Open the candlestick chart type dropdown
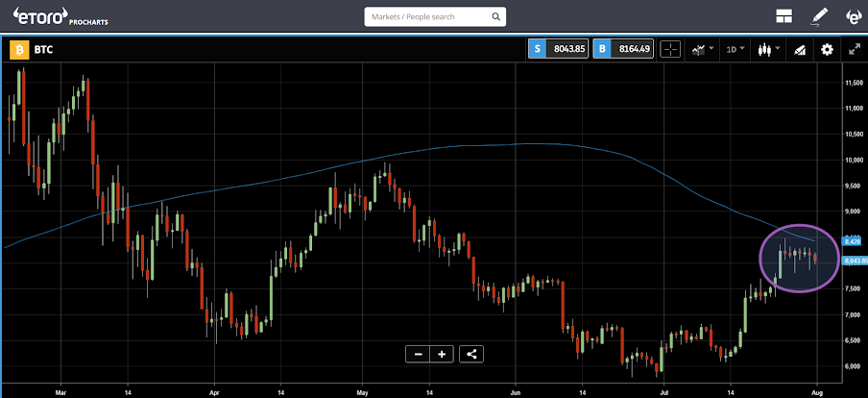The height and width of the screenshot is (398, 868). (x=769, y=49)
